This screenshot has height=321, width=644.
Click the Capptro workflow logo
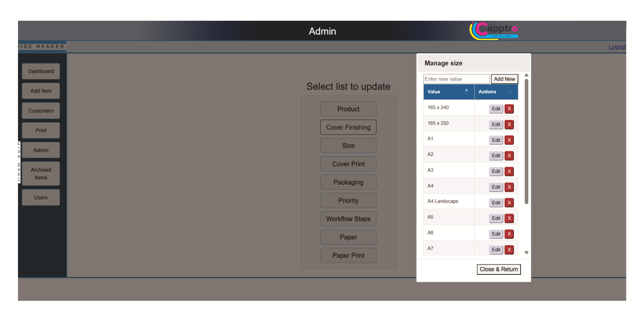[494, 31]
